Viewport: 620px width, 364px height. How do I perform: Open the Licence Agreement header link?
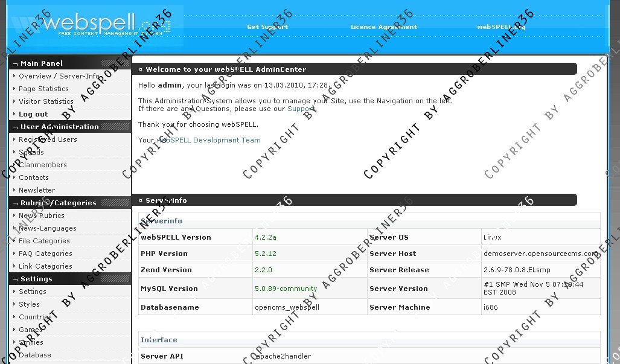point(384,27)
